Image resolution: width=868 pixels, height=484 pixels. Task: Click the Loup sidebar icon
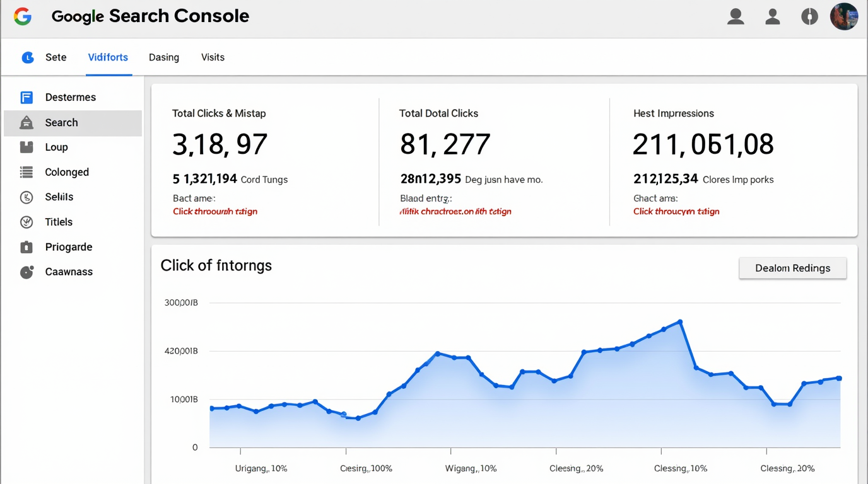coord(26,147)
